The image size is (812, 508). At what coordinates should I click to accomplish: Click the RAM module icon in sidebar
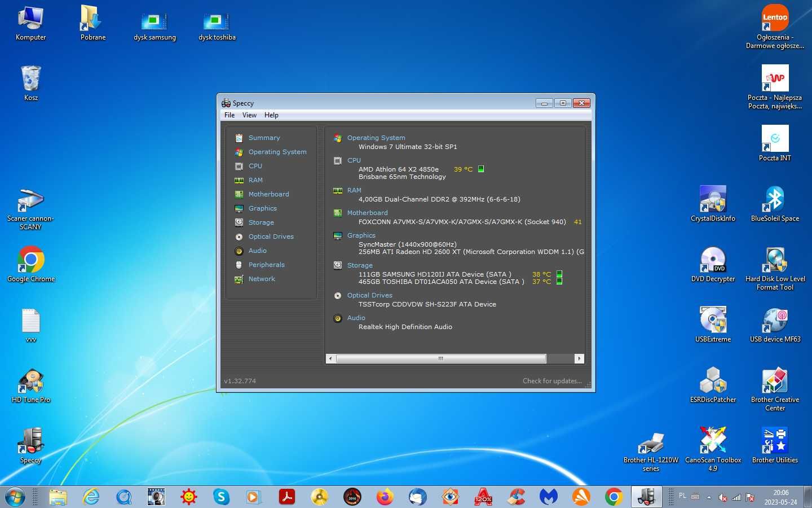point(239,180)
